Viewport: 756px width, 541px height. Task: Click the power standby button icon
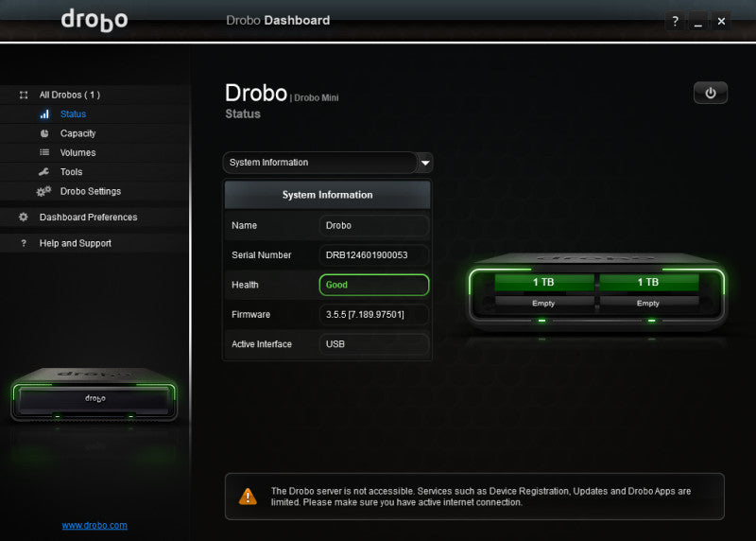coord(711,93)
